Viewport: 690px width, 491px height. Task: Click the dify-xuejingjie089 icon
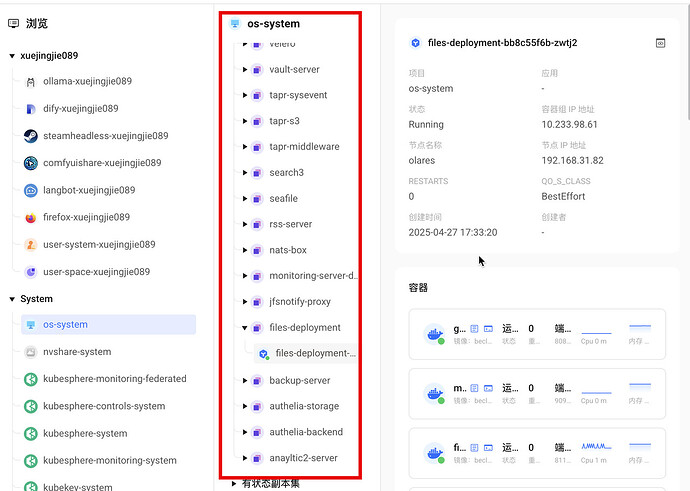coord(30,109)
